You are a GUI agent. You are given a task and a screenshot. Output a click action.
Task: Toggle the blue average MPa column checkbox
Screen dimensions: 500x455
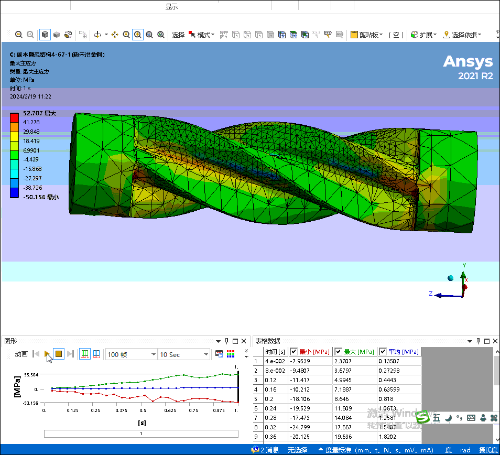point(383,351)
